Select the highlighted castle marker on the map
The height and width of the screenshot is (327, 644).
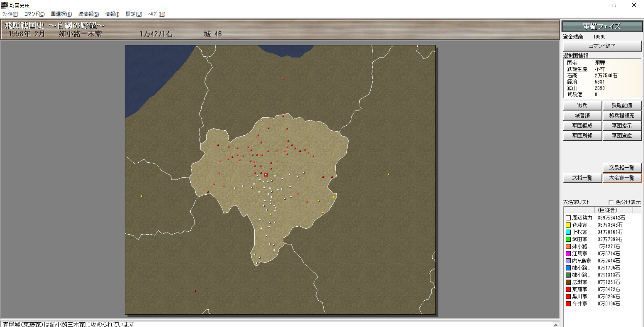click(266, 175)
